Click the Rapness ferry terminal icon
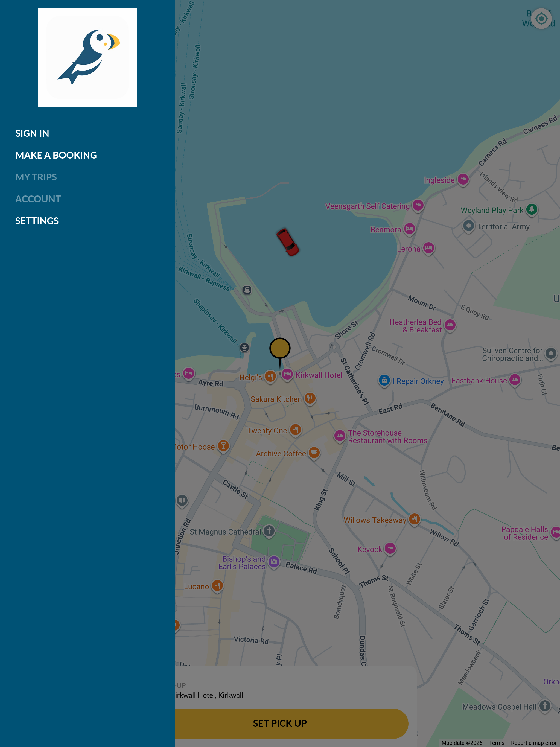Image resolution: width=560 pixels, height=747 pixels. tap(247, 290)
